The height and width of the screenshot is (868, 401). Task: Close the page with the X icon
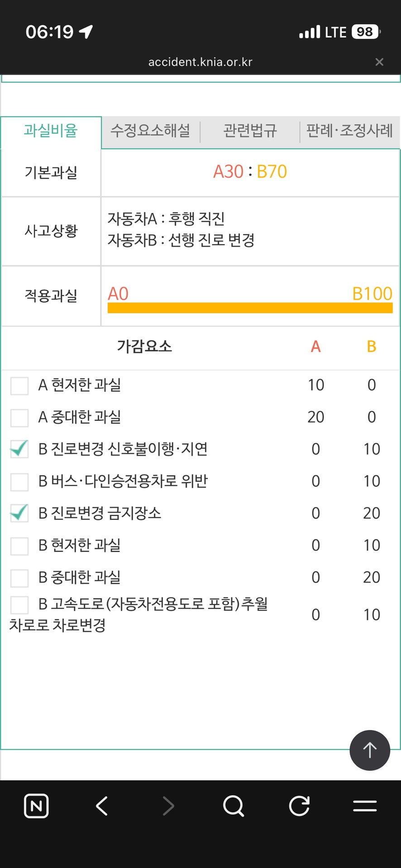(x=379, y=62)
